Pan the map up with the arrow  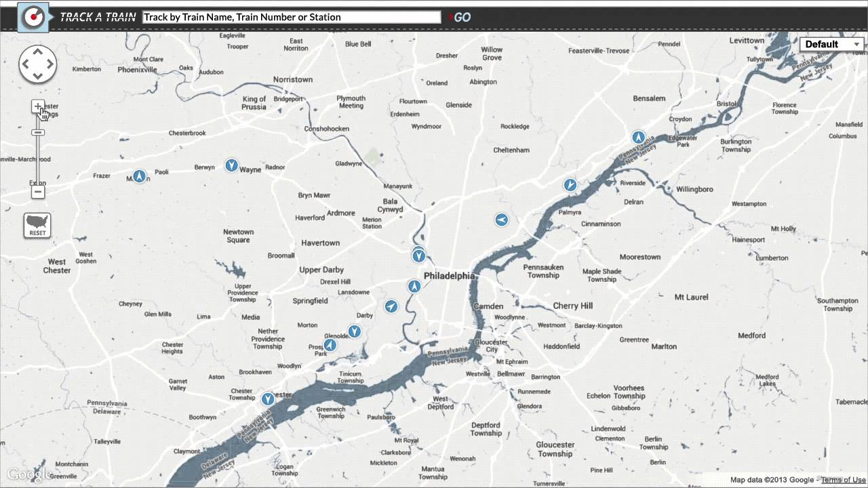pyautogui.click(x=37, y=52)
